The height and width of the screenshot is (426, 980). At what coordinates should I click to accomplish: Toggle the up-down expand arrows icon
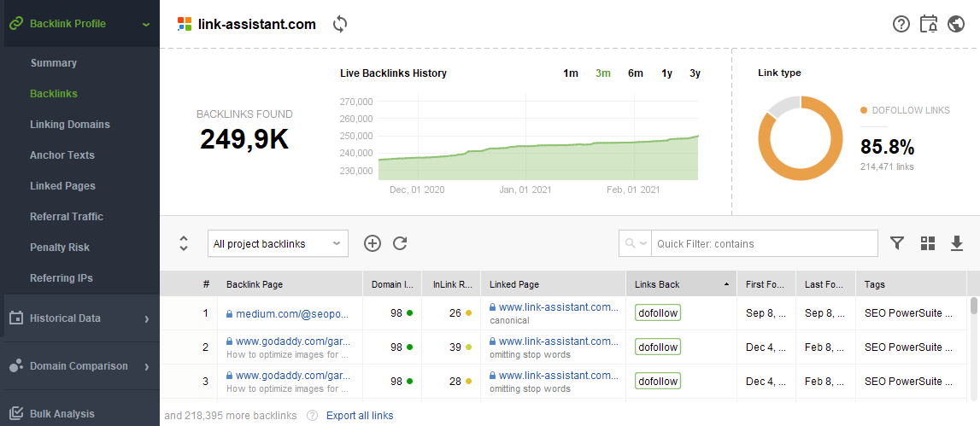pos(184,243)
